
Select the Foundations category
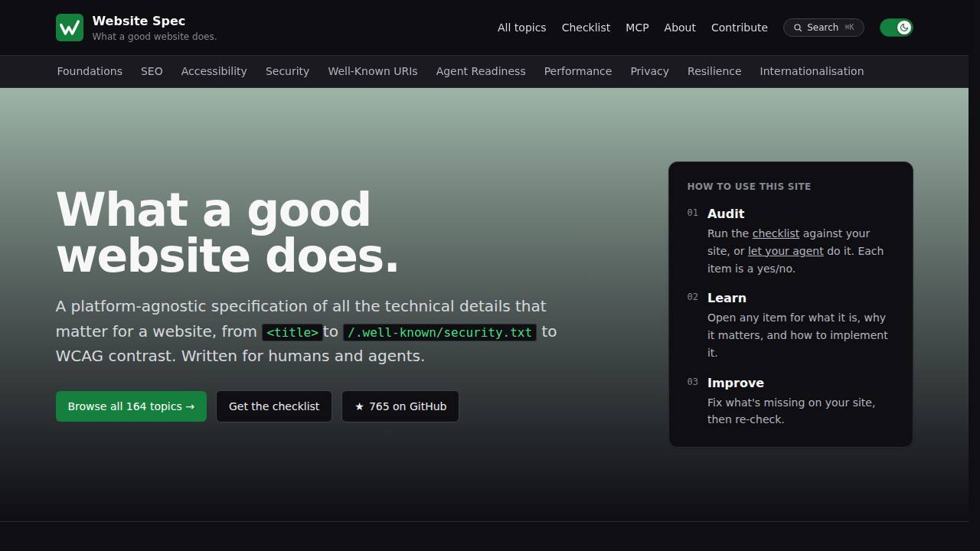90,71
